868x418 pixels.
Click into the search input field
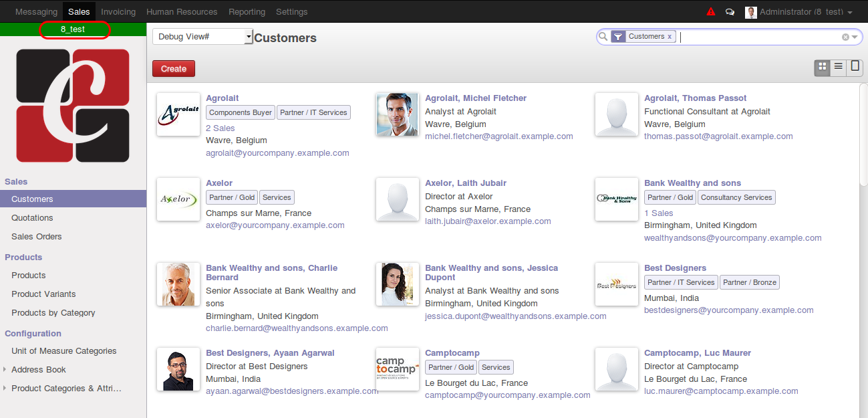[x=758, y=37]
